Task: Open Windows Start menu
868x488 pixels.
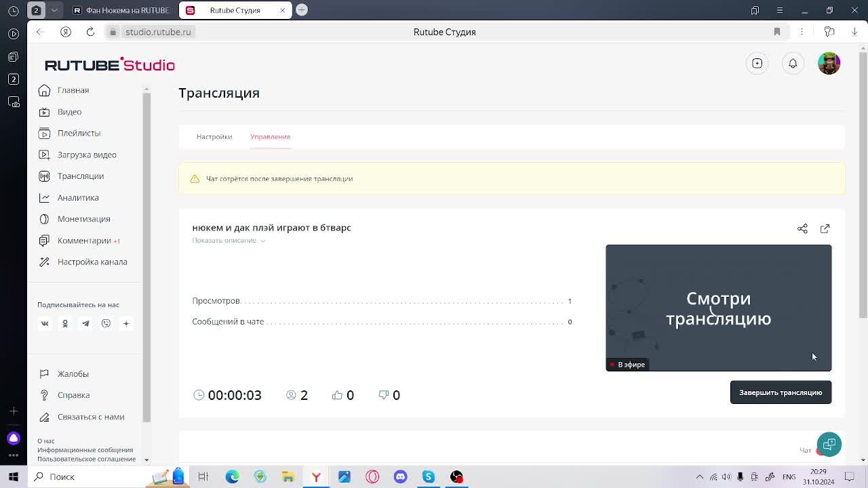Action: coord(14,476)
